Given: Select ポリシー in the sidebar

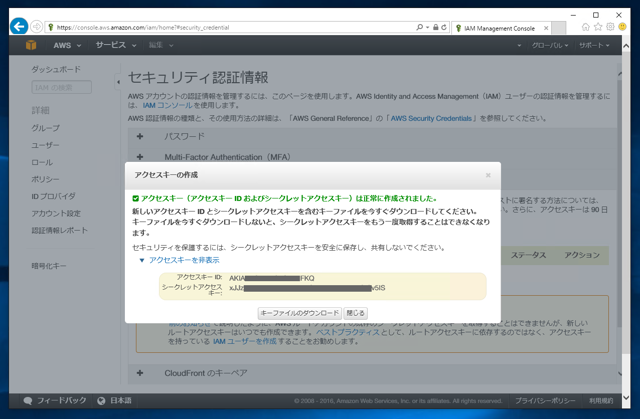Looking at the screenshot, I should point(45,179).
